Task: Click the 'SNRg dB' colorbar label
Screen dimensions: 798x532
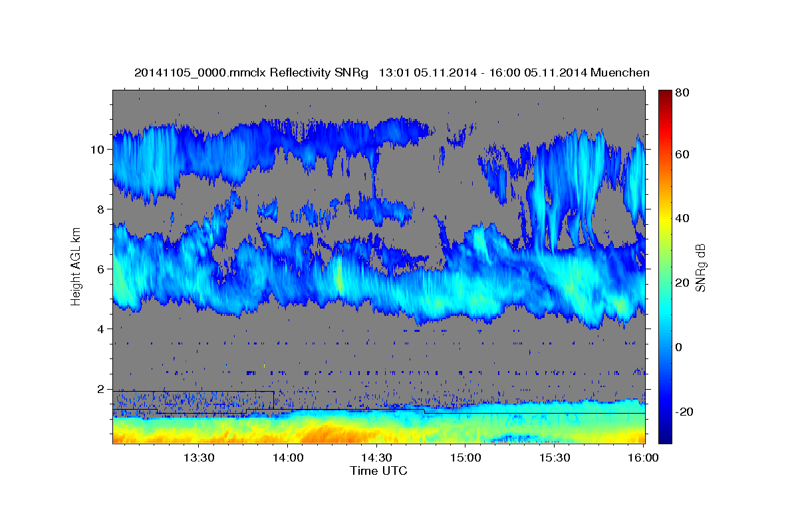Action: pyautogui.click(x=700, y=267)
